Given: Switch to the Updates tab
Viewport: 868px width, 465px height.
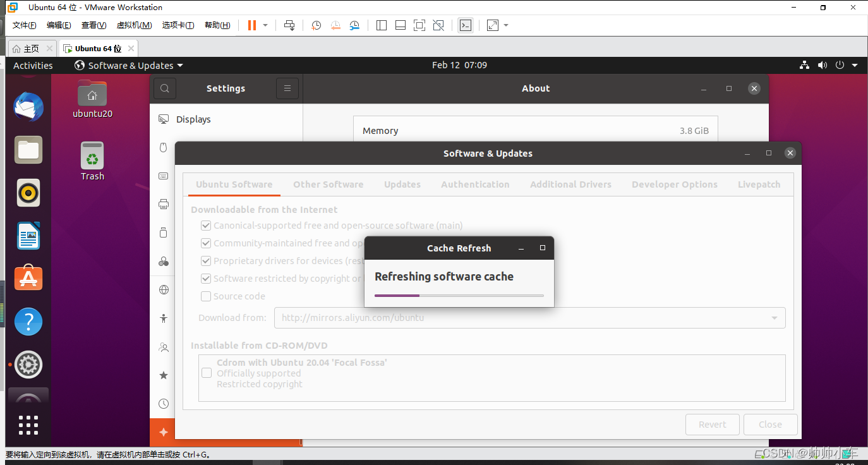Looking at the screenshot, I should [x=402, y=184].
